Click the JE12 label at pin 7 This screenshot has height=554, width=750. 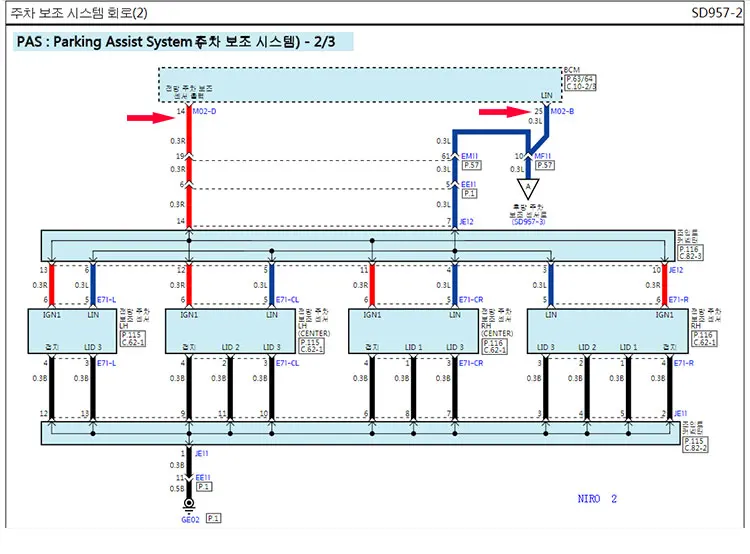pos(466,222)
